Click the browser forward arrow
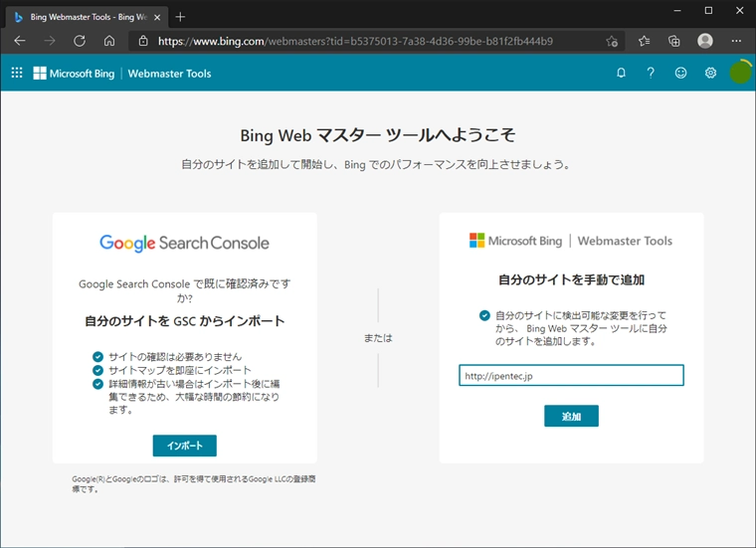The image size is (756, 548). pos(50,41)
